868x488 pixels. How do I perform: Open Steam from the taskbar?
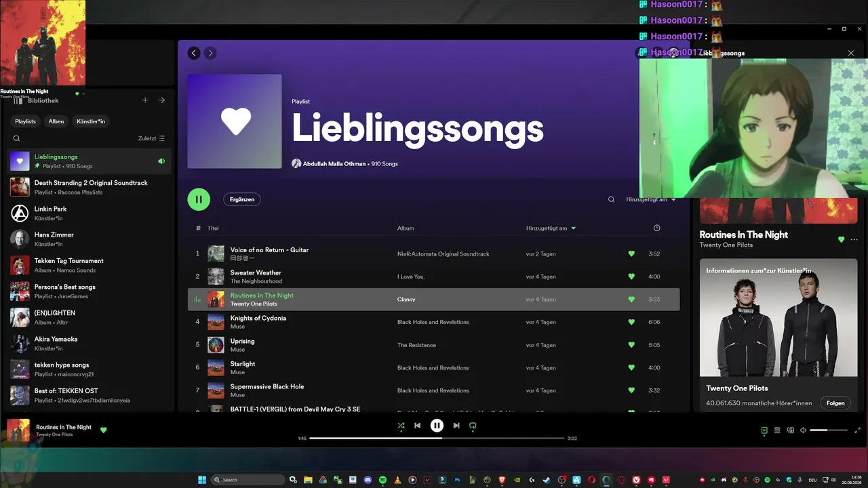547,480
